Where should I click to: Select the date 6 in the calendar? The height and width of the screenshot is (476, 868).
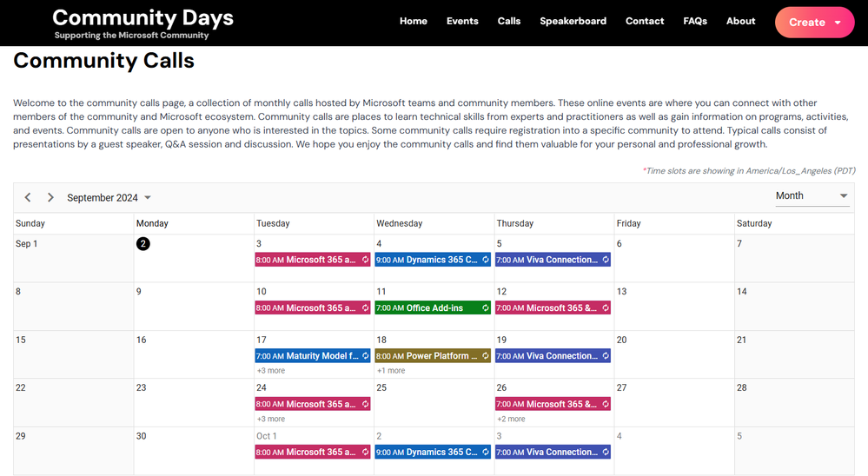(619, 243)
